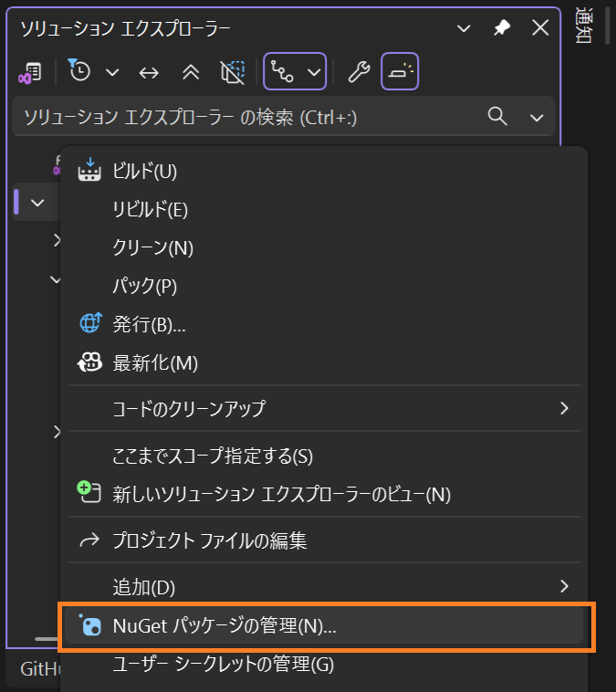Toggle the Git branch view toolbar icon
616x692 pixels.
(282, 71)
